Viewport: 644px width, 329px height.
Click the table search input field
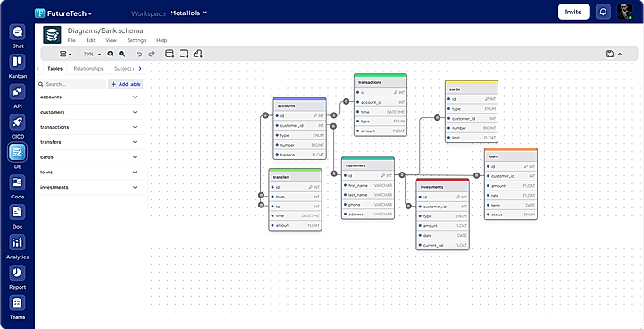point(71,84)
